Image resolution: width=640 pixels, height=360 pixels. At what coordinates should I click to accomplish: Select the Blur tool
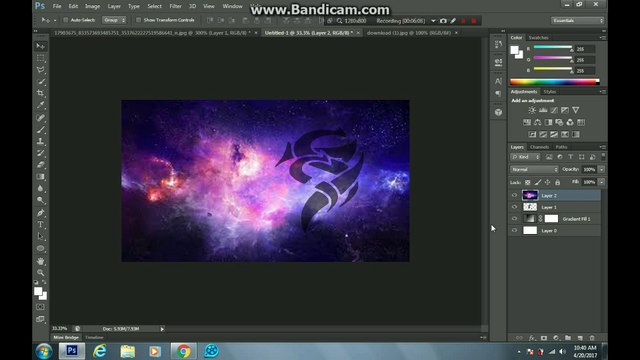pos(41,189)
